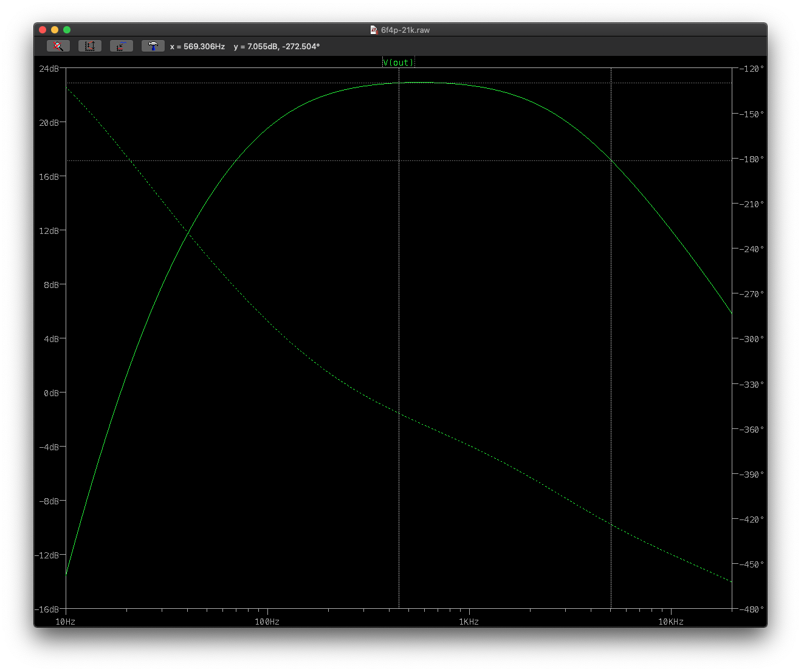Click the x = 569.306Hz cursor readout
The height and width of the screenshot is (672, 801).
coord(198,47)
